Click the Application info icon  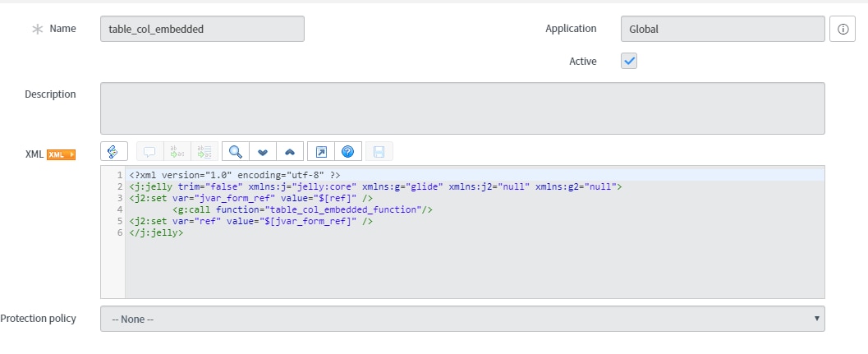843,29
